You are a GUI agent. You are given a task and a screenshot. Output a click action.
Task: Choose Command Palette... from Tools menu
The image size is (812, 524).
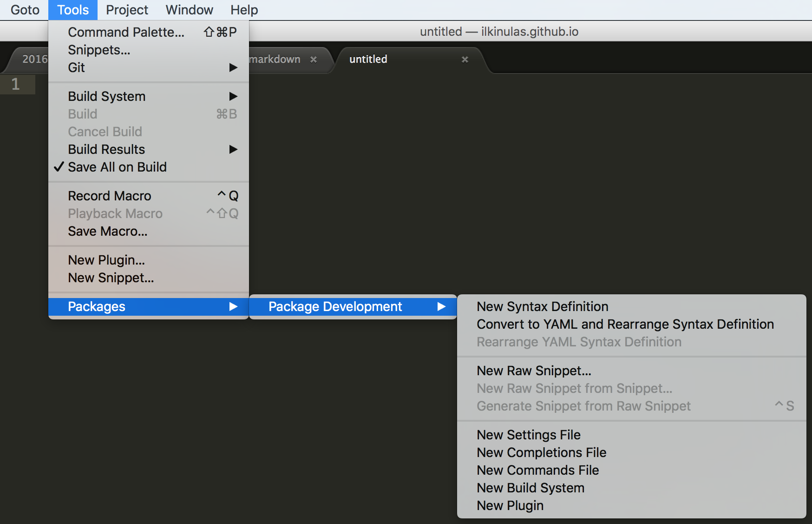click(x=149, y=32)
